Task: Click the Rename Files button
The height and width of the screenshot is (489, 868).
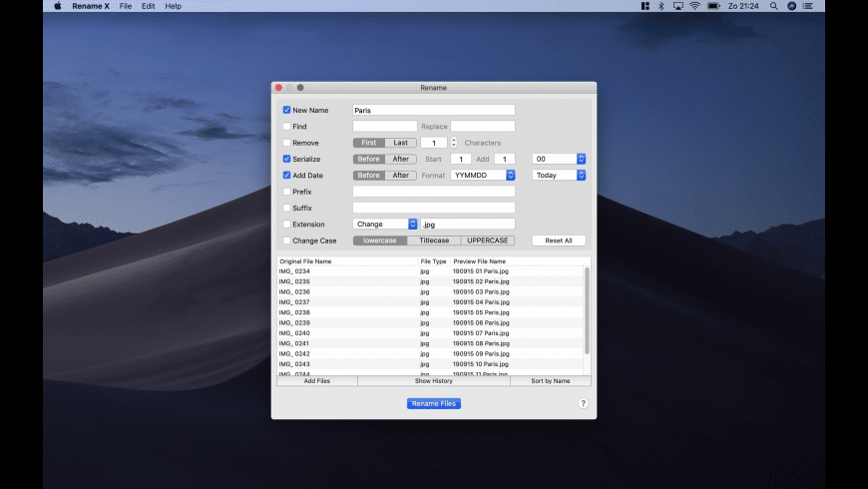Action: click(434, 404)
